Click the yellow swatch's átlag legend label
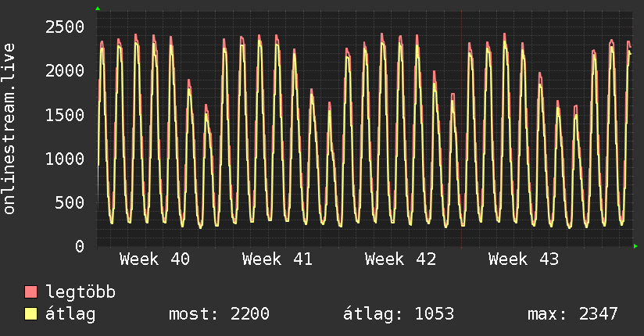The image size is (644, 336). 70,314
